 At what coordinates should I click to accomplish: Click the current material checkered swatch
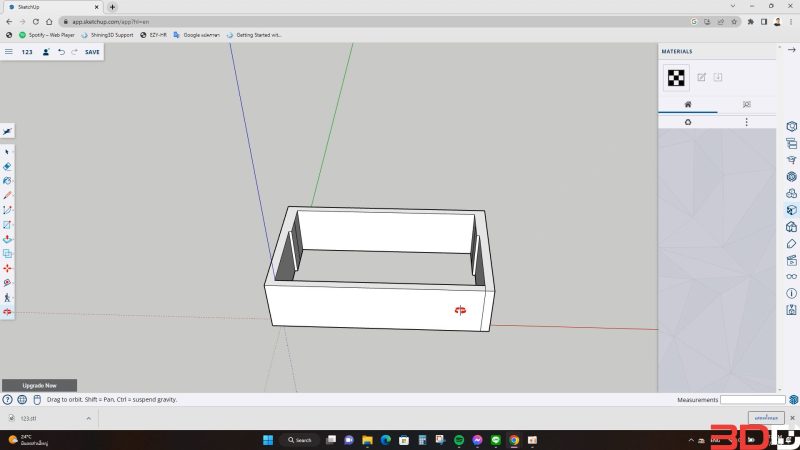click(676, 77)
